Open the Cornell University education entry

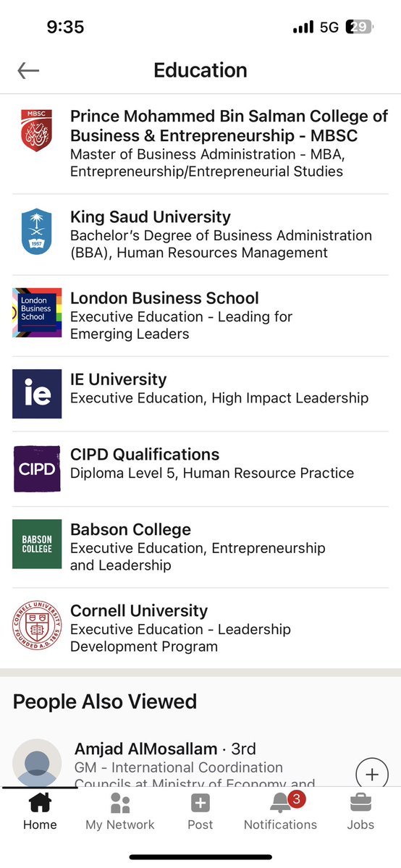200,628
